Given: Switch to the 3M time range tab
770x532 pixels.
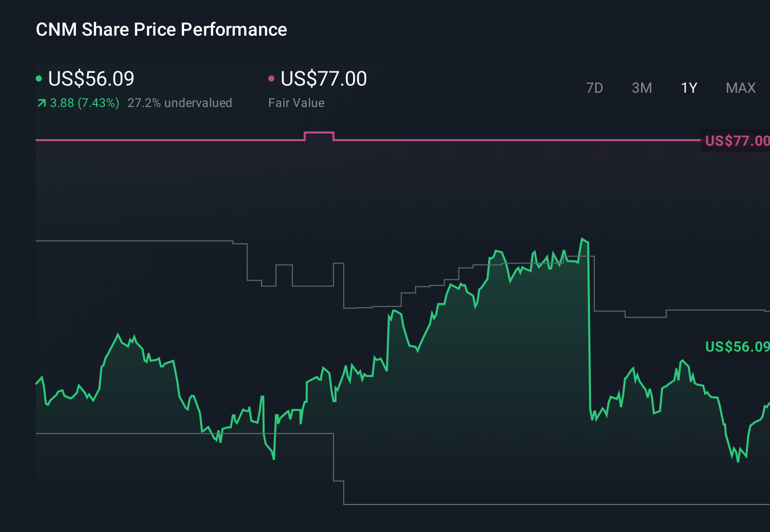Looking at the screenshot, I should (641, 88).
